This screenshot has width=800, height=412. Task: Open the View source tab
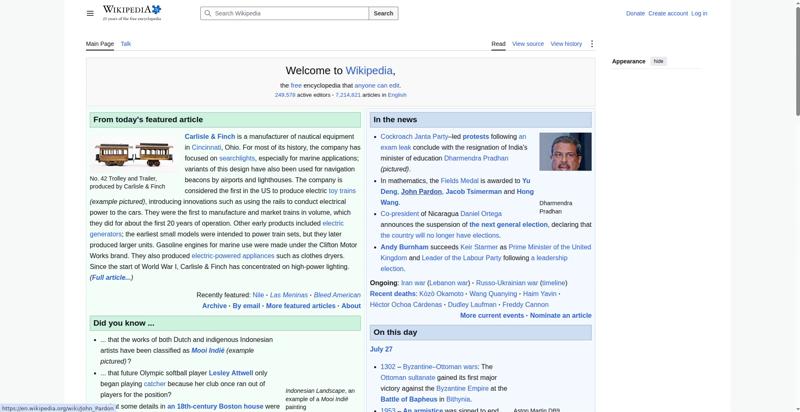[x=528, y=44]
